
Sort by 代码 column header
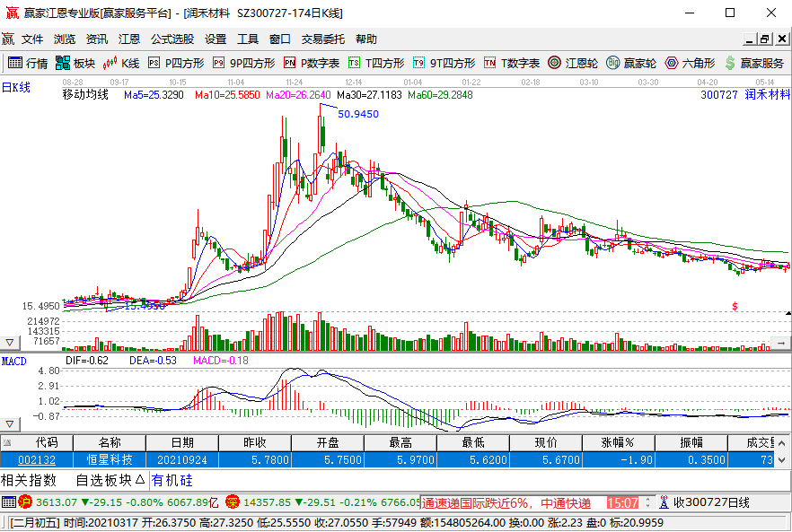pyautogui.click(x=37, y=442)
